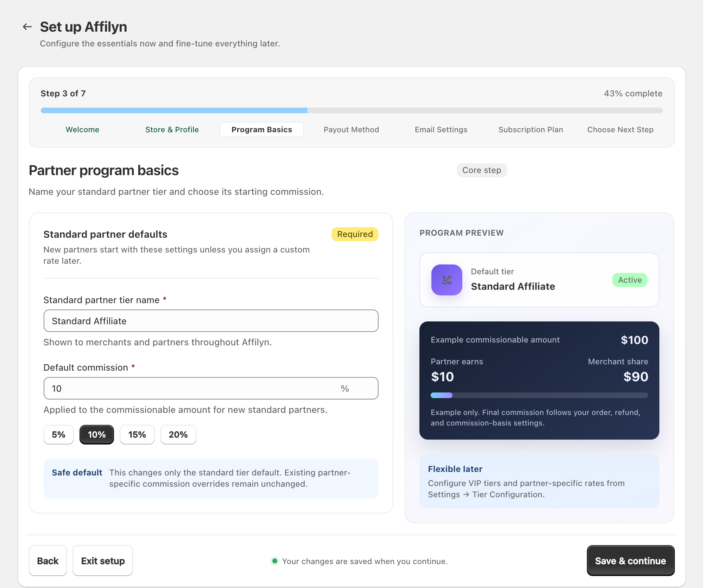Click the 43% complete label
Image resolution: width=703 pixels, height=588 pixels.
point(633,94)
